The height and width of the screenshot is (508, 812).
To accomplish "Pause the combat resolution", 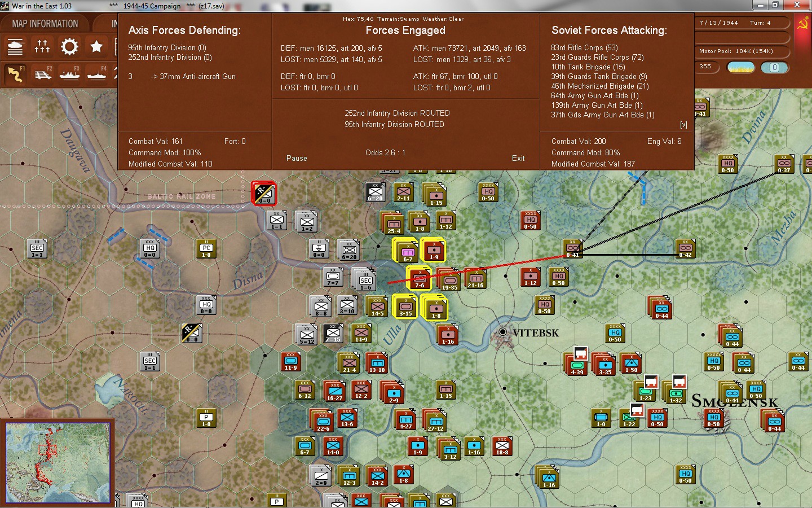I will point(297,159).
